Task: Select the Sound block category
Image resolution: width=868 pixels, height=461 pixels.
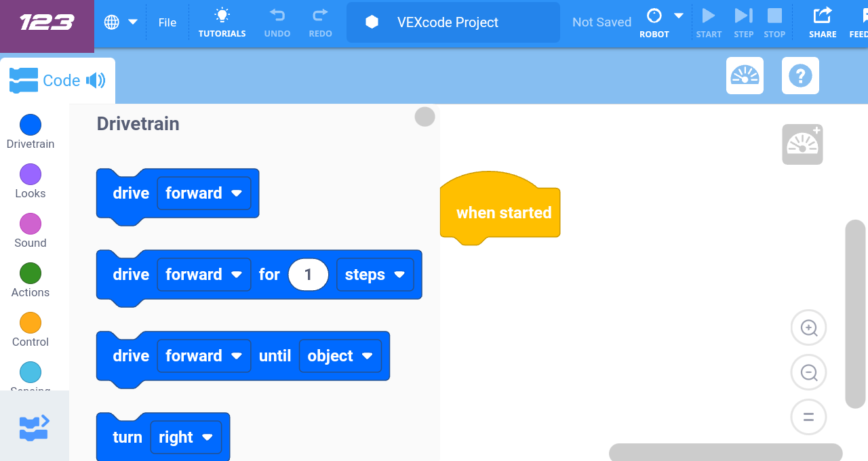Action: point(30,230)
